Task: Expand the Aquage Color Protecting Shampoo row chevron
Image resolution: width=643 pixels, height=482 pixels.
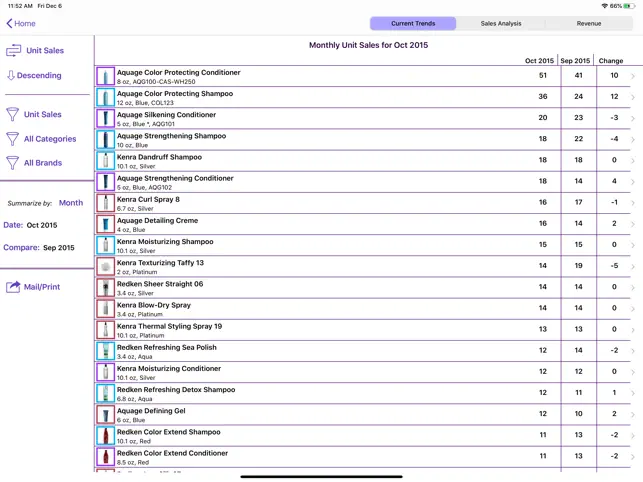Action: pyautogui.click(x=633, y=98)
